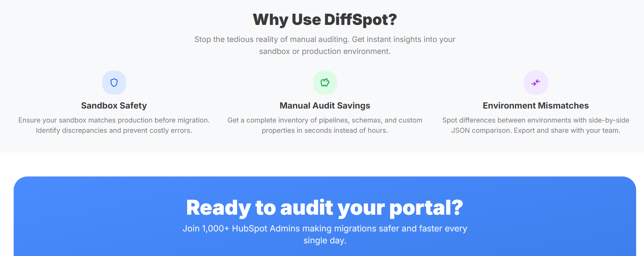Image resolution: width=644 pixels, height=256 pixels.
Task: Click the "Manual Audit Savings" heading
Action: [x=325, y=106]
